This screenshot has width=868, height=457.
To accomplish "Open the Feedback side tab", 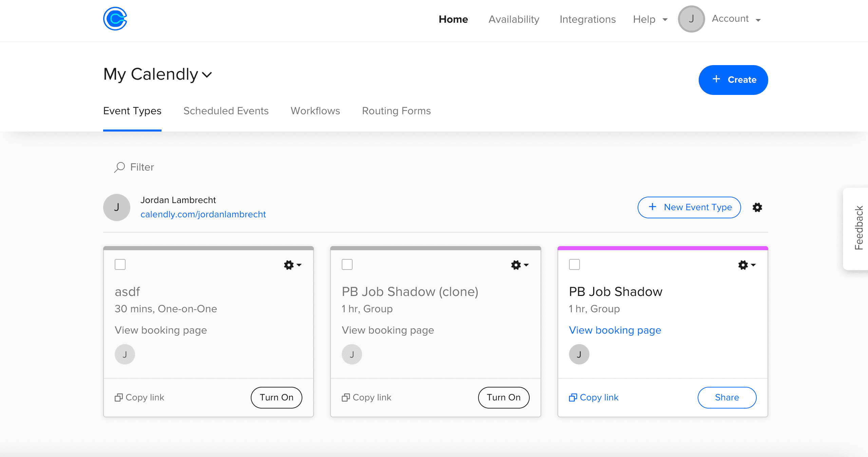I will pyautogui.click(x=856, y=228).
